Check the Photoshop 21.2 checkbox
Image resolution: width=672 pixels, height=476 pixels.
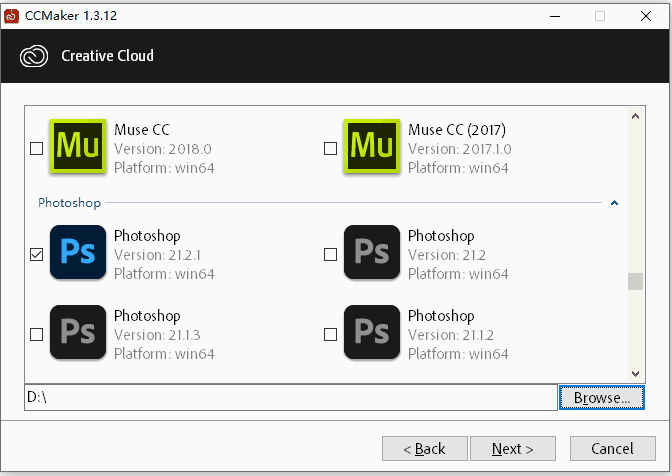tap(330, 254)
